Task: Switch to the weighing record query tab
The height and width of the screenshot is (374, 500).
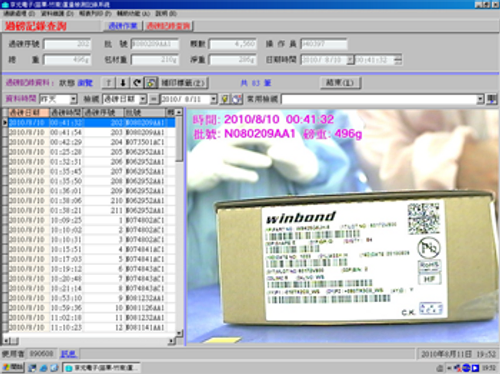Action: click(168, 26)
